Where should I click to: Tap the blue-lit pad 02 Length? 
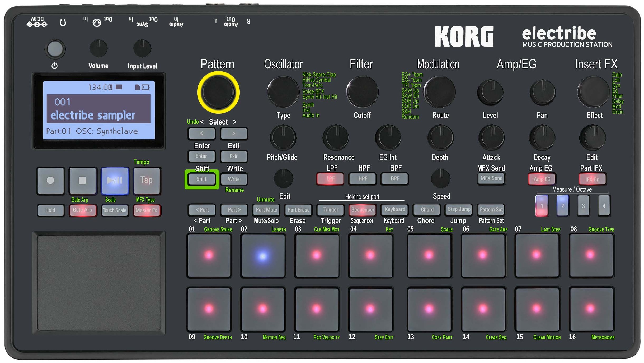point(263,255)
